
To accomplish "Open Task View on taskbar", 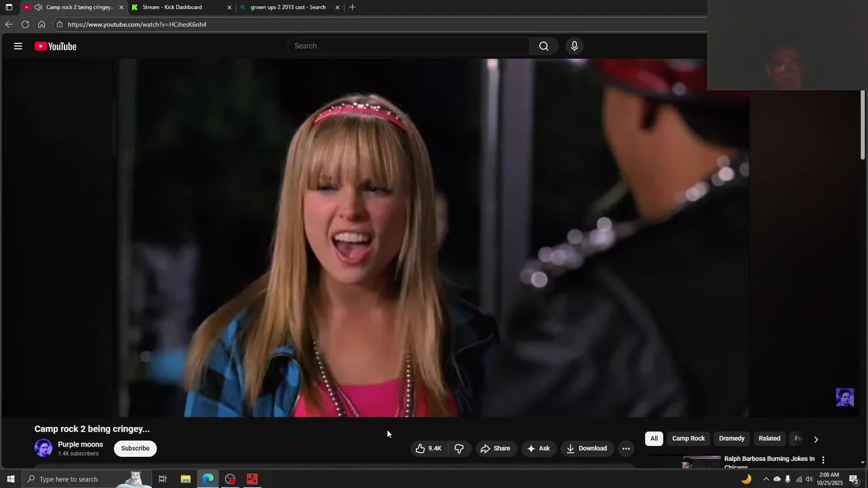I will pos(163,479).
